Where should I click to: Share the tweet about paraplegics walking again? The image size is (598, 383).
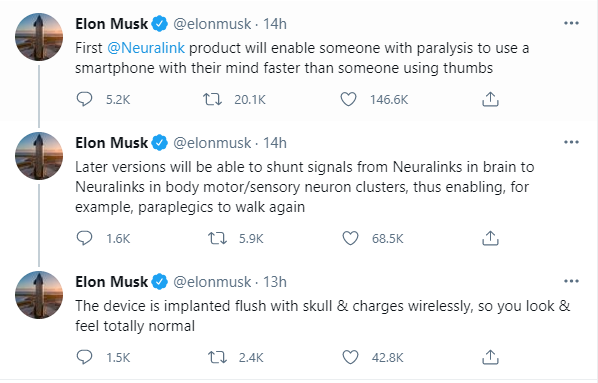tap(490, 238)
